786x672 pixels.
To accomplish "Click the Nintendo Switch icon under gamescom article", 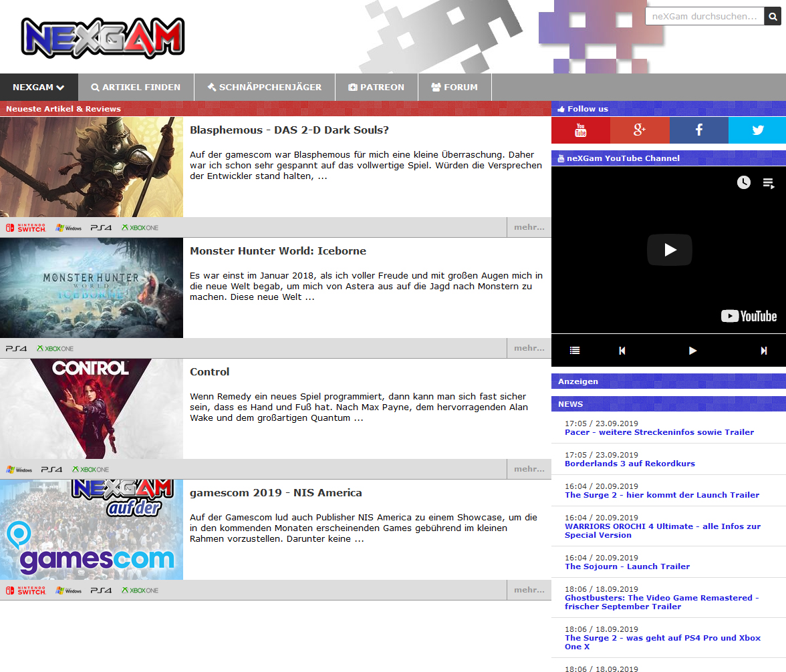I will (x=25, y=591).
